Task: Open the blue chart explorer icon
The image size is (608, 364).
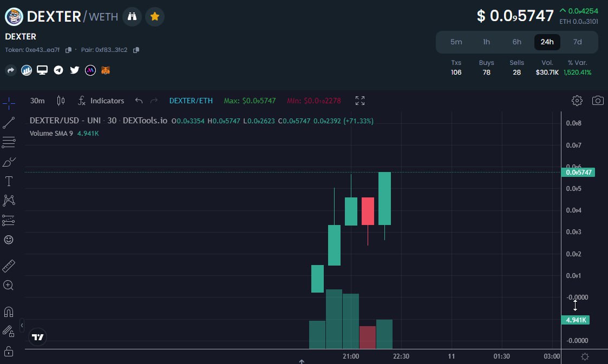Action: pos(27,70)
